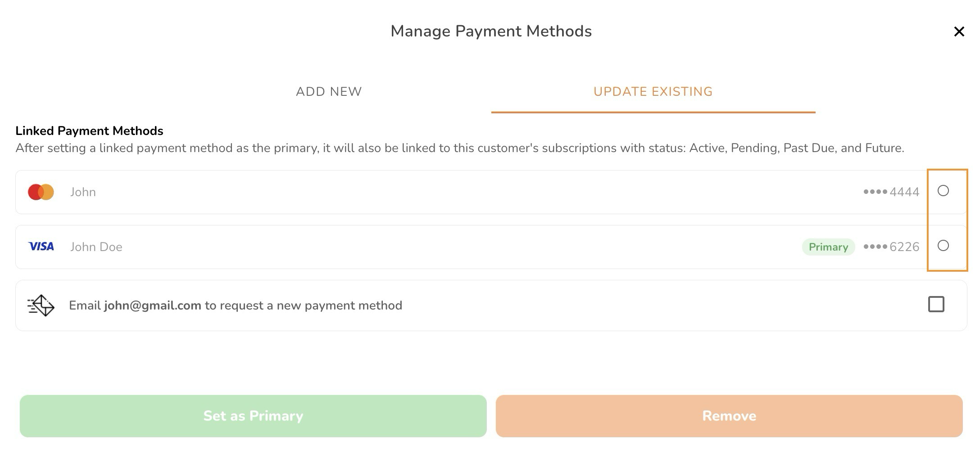
Task: Click the masked card number ending 6226
Action: pyautogui.click(x=891, y=247)
